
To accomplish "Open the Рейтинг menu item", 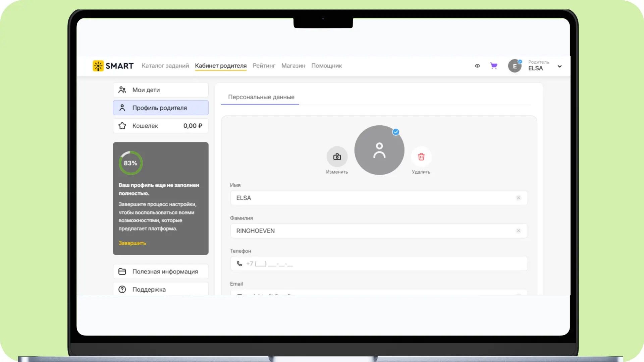I will coord(264,66).
